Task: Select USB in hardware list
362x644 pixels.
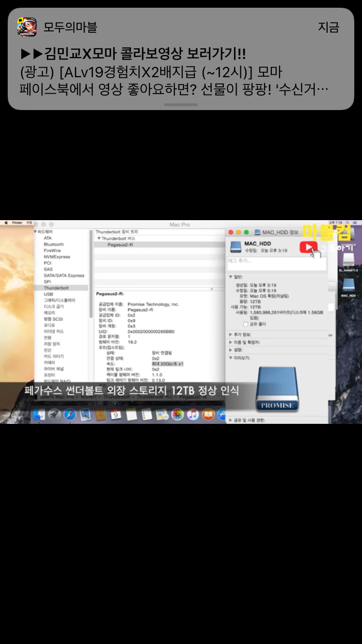Action: 48,294
